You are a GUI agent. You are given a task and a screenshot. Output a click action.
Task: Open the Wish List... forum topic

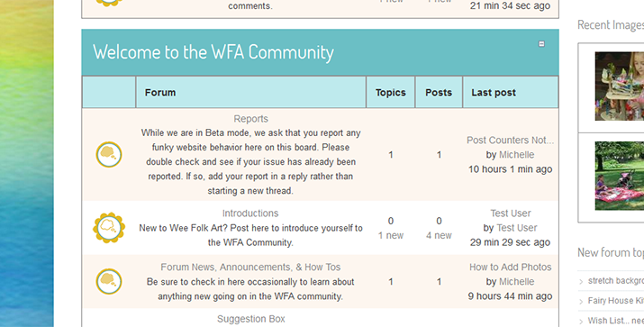616,321
